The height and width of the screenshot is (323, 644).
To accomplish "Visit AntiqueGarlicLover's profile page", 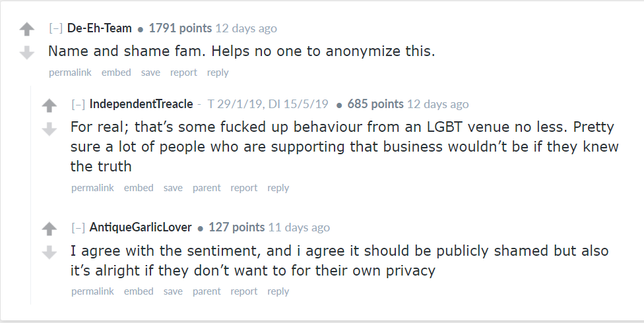I will (x=141, y=227).
